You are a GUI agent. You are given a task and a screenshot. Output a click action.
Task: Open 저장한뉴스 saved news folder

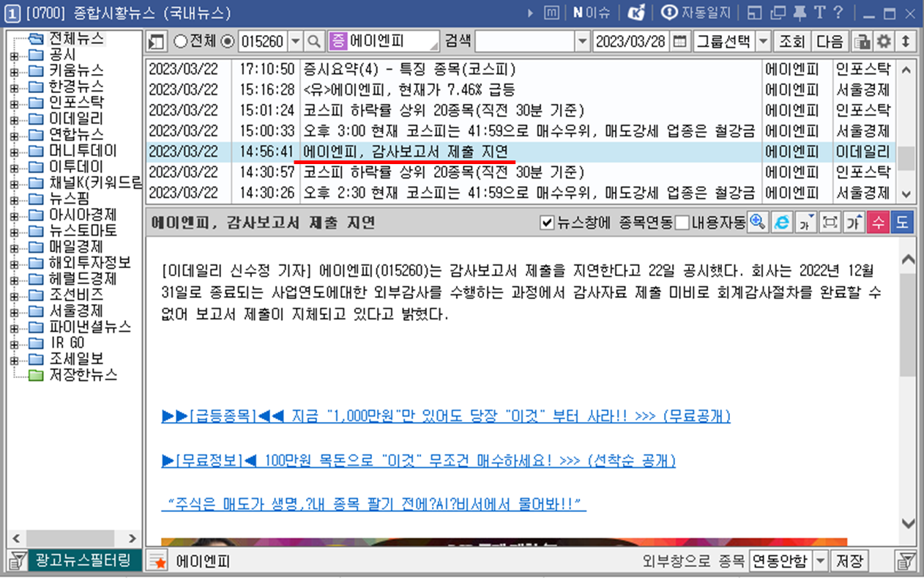point(83,375)
